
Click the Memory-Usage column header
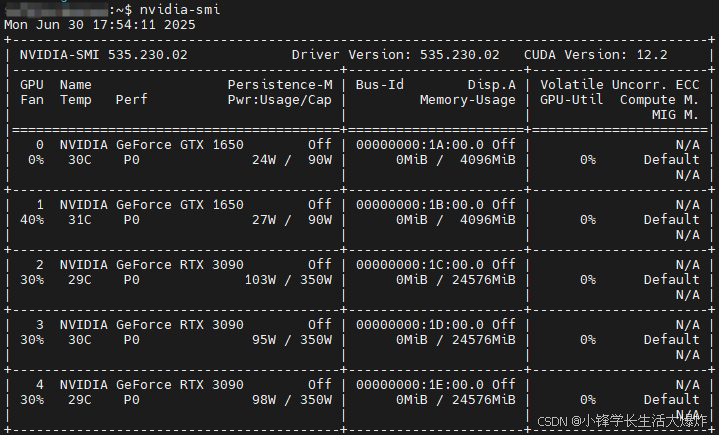point(468,100)
